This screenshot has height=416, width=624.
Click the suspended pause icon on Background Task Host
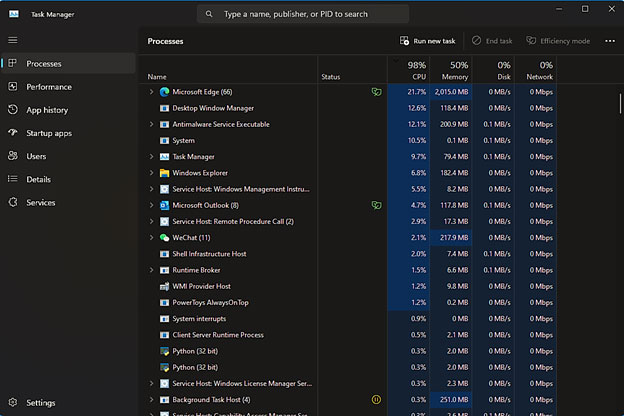376,400
